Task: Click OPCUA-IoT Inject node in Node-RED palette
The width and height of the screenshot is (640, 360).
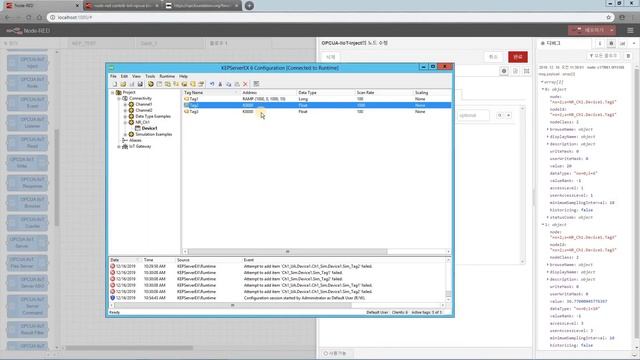Action: [27, 63]
